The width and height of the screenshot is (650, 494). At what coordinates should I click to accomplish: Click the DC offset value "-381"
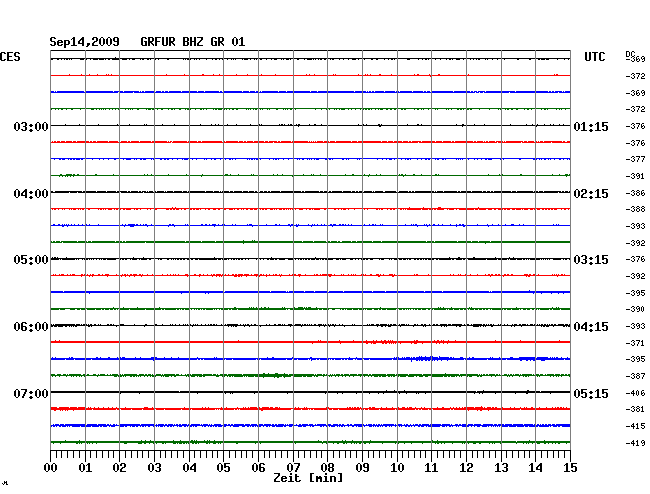tap(635, 409)
